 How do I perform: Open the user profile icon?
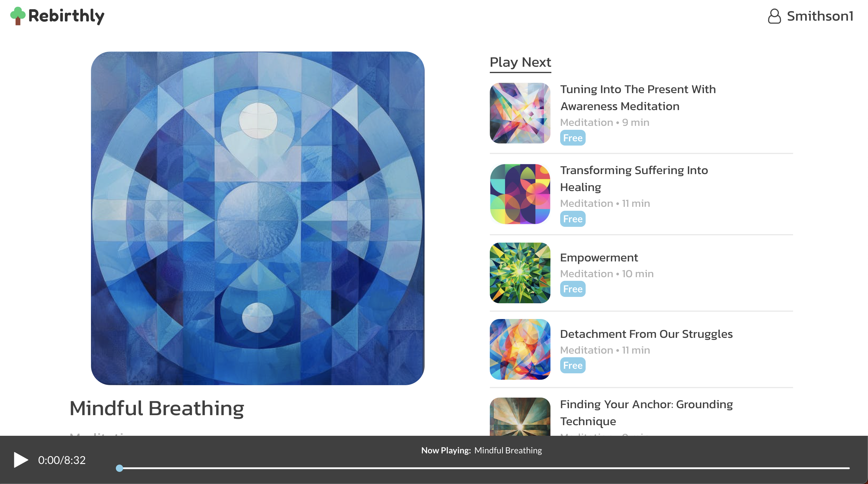pos(774,16)
